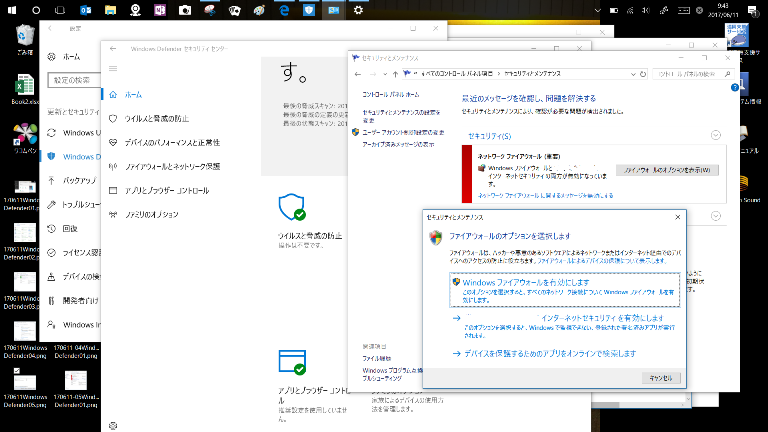Choose Windows ファイアウォールを有効にします option

pyautogui.click(x=564, y=290)
